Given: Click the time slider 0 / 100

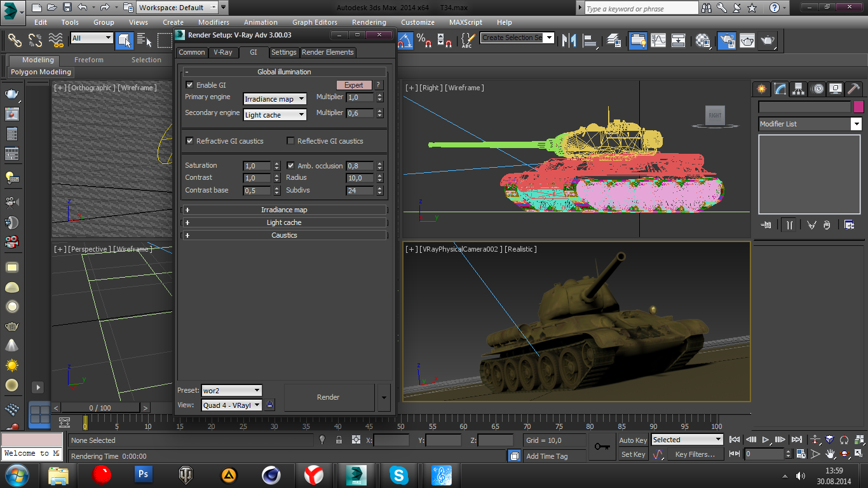Looking at the screenshot, I should 100,408.
